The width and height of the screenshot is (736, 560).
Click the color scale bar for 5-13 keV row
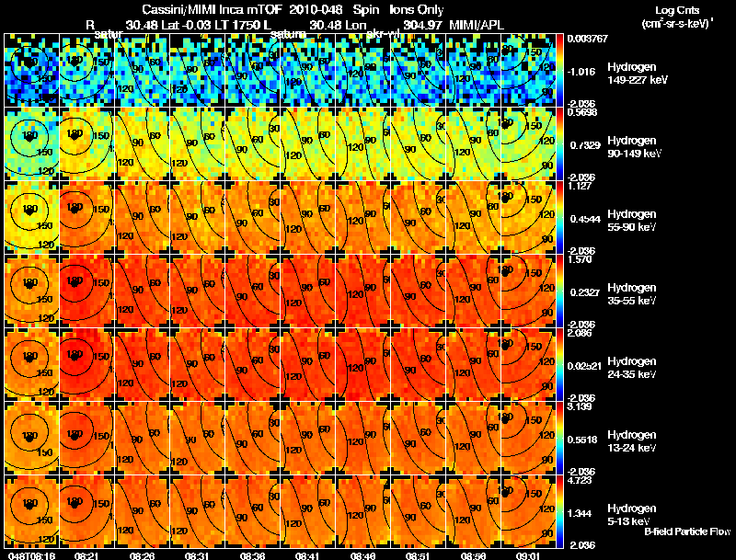pyautogui.click(x=559, y=511)
